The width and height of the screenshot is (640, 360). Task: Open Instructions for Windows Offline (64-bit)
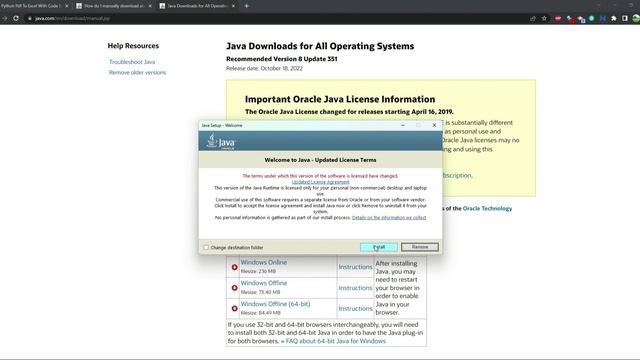pyautogui.click(x=355, y=309)
